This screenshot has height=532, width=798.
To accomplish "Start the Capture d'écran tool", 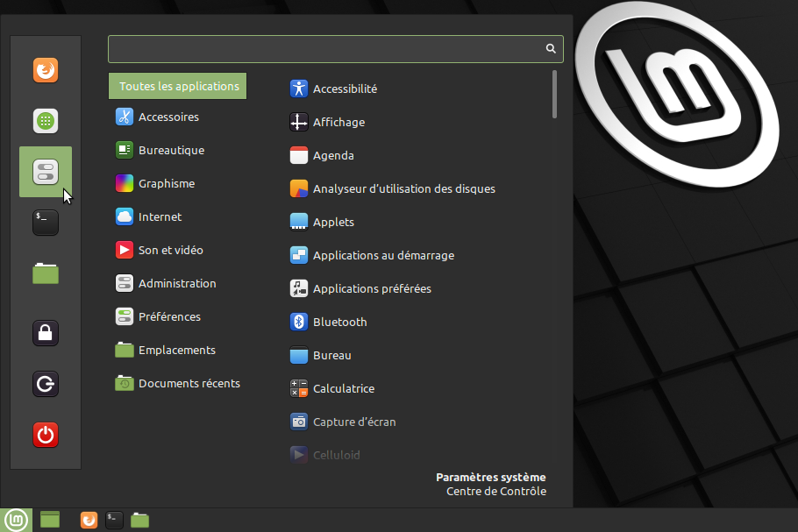I will point(353,422).
